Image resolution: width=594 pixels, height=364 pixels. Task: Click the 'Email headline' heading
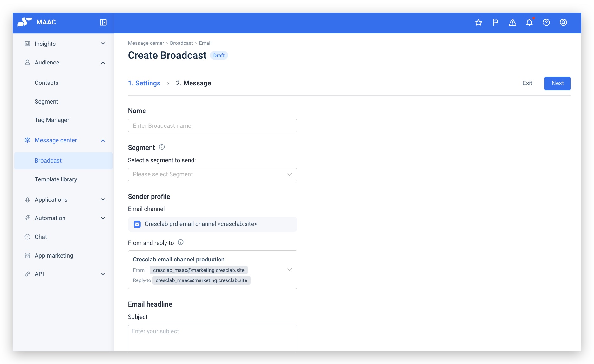[x=150, y=304]
